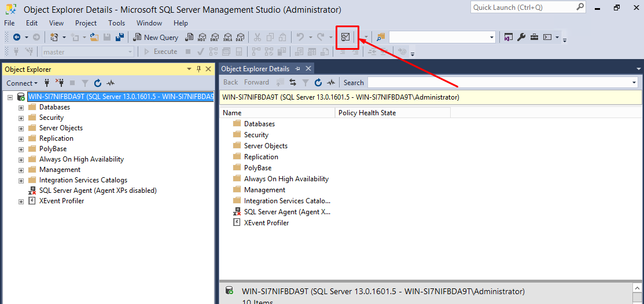The width and height of the screenshot is (644, 304).
Task: Expand the Security tree node
Action: [x=21, y=118]
